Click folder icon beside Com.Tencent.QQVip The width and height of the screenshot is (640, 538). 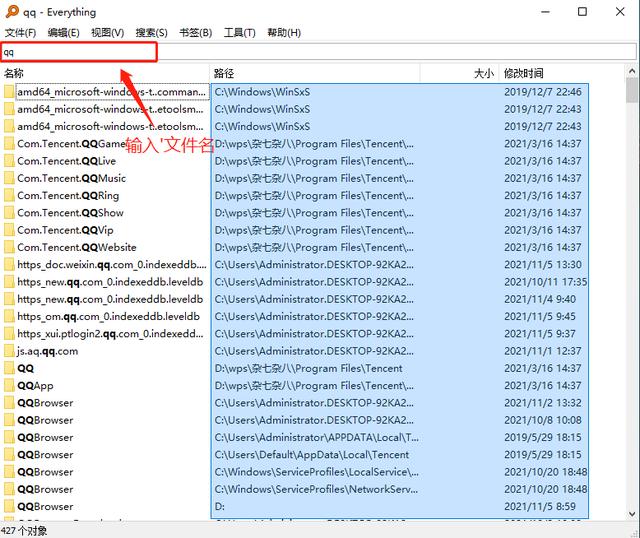[x=9, y=230]
